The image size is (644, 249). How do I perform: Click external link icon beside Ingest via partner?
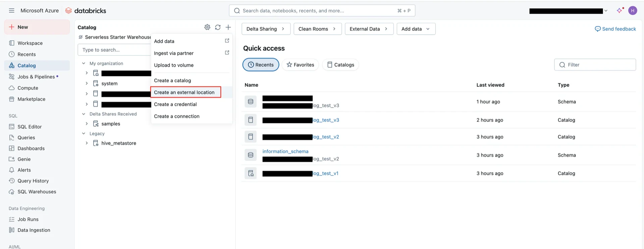pyautogui.click(x=227, y=53)
